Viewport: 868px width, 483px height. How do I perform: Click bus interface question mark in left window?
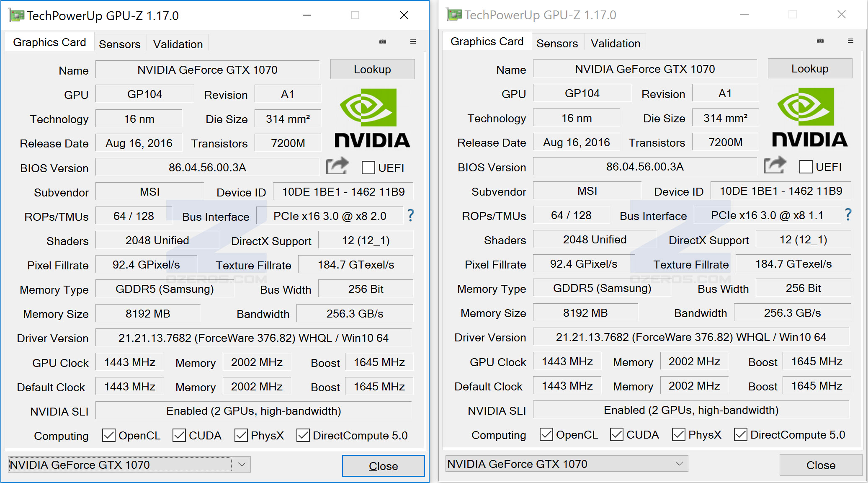411,215
